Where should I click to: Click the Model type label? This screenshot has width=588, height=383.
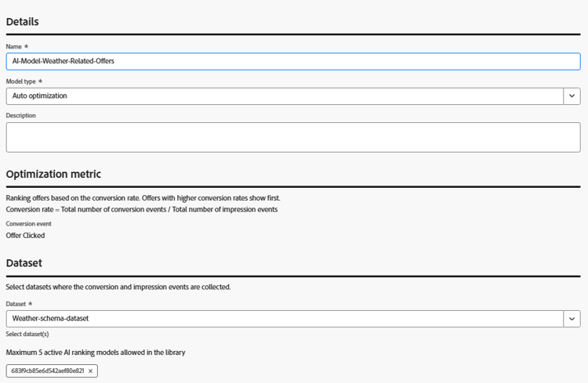(20, 81)
